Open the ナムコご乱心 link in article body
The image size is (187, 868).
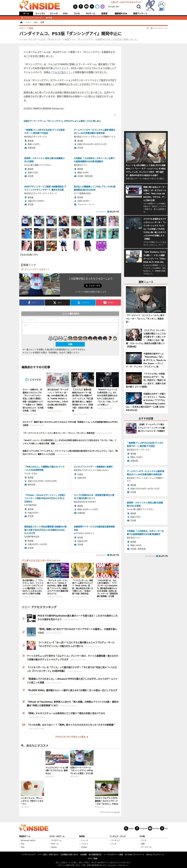(62, 72)
